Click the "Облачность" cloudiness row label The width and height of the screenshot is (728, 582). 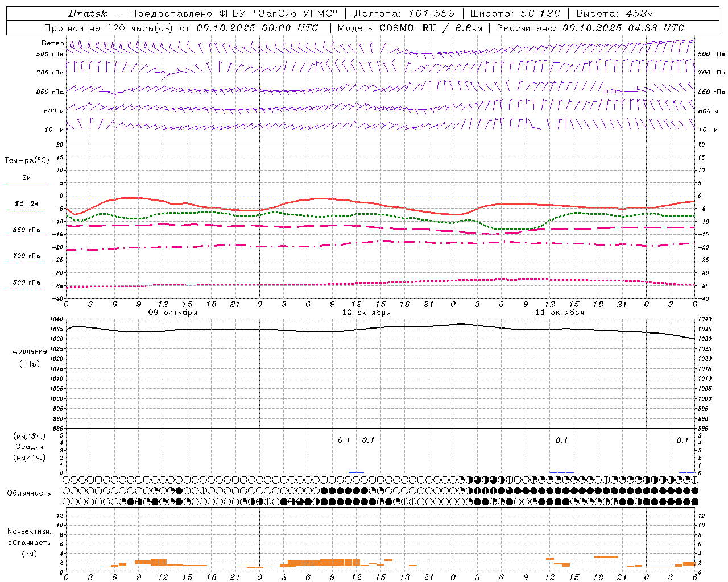click(29, 493)
